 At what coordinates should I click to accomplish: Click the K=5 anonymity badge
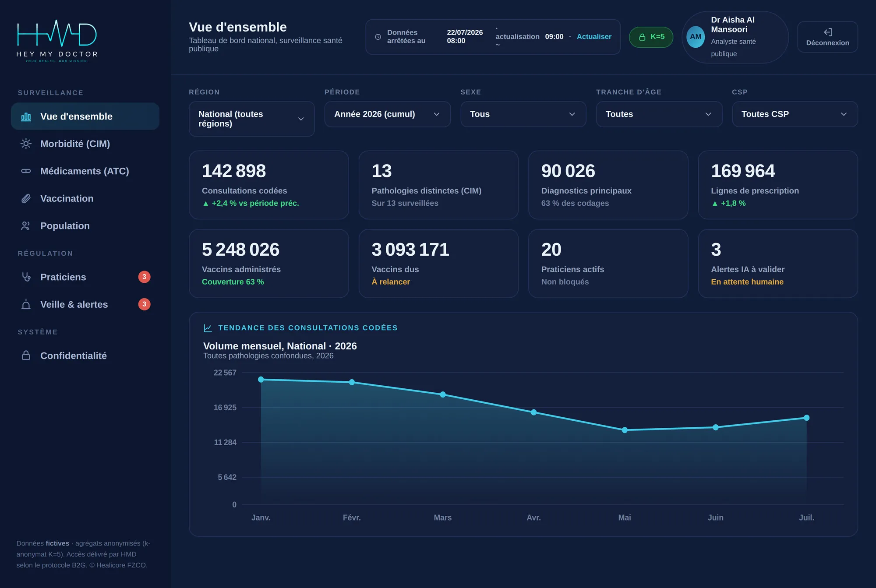tap(651, 37)
